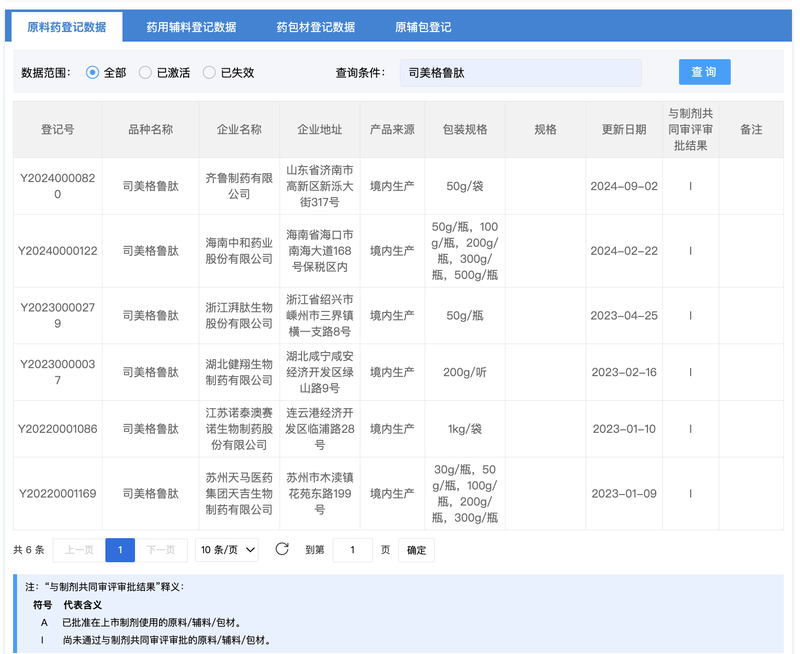Open the 10 条/页 page size dropdown

click(x=227, y=550)
